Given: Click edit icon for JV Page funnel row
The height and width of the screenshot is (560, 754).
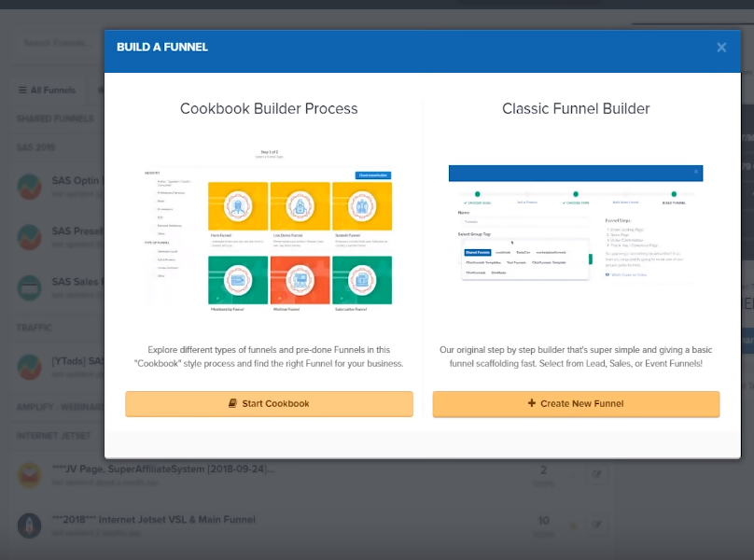Looking at the screenshot, I should 596,474.
